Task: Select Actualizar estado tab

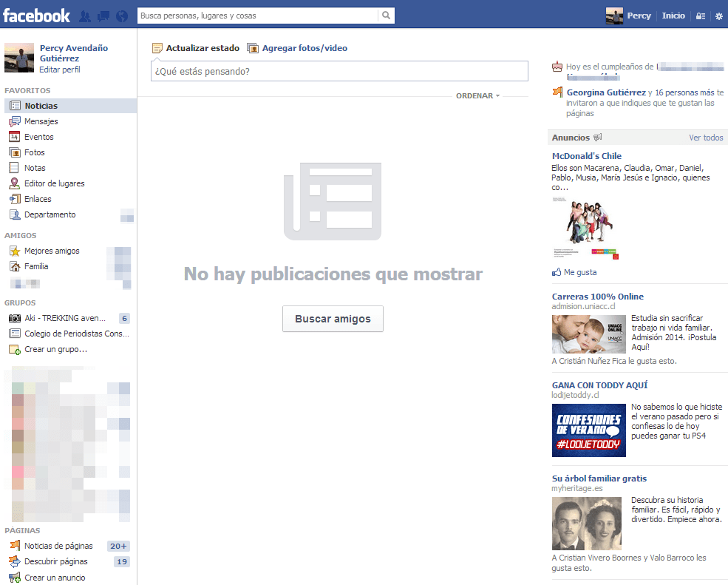Action: [x=202, y=48]
